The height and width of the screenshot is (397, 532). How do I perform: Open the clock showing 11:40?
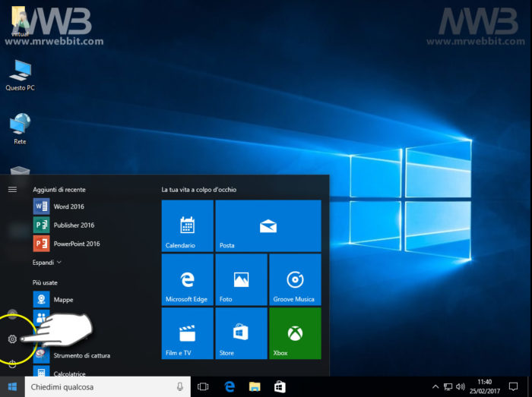485,386
